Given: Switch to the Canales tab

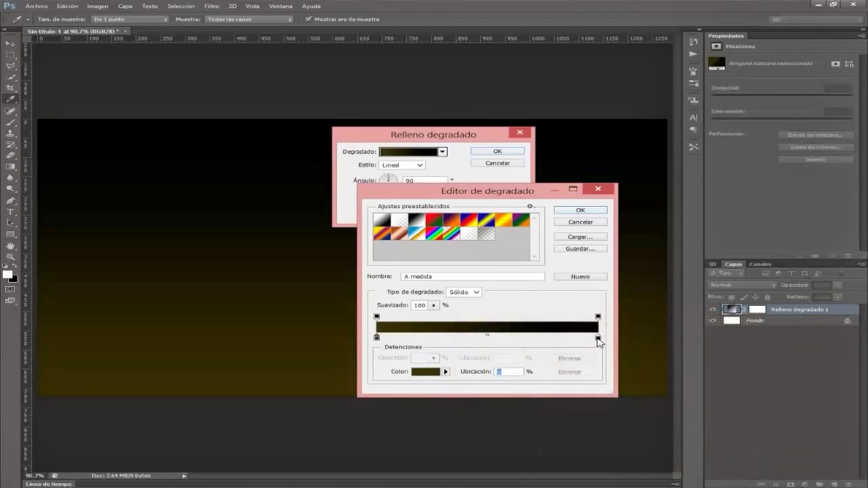Looking at the screenshot, I should tap(759, 264).
